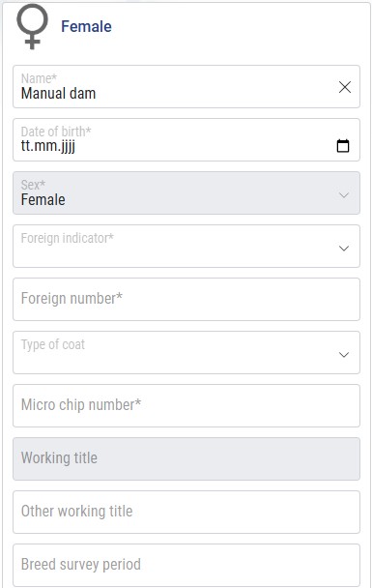The image size is (372, 588).
Task: Clear the Name field with the X icon
Action: point(345,87)
